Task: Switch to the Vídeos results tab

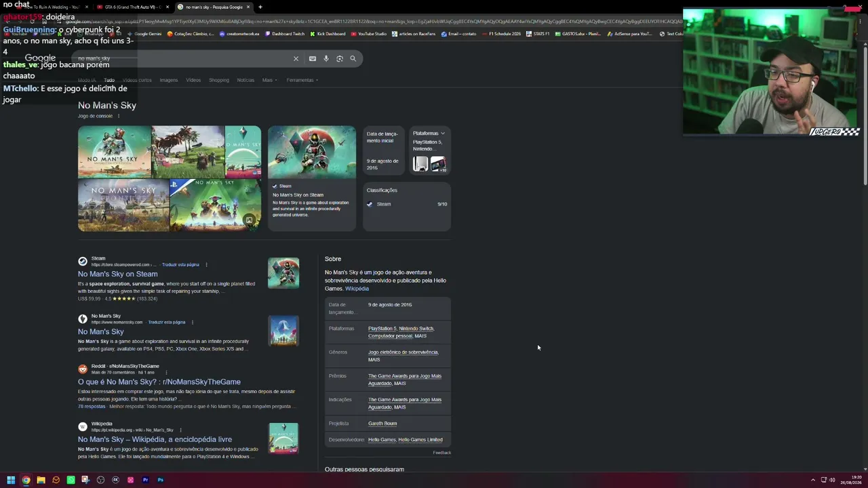Action: pyautogui.click(x=193, y=80)
